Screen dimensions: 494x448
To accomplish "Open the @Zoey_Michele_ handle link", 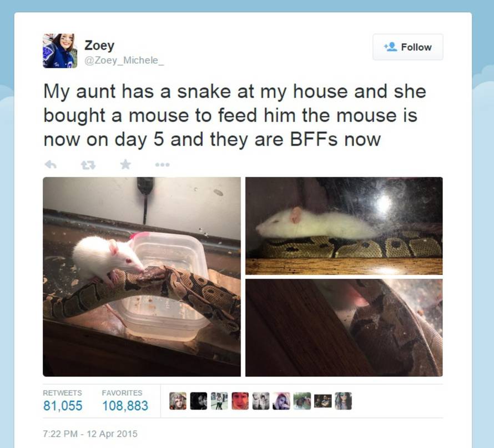I will 124,60.
